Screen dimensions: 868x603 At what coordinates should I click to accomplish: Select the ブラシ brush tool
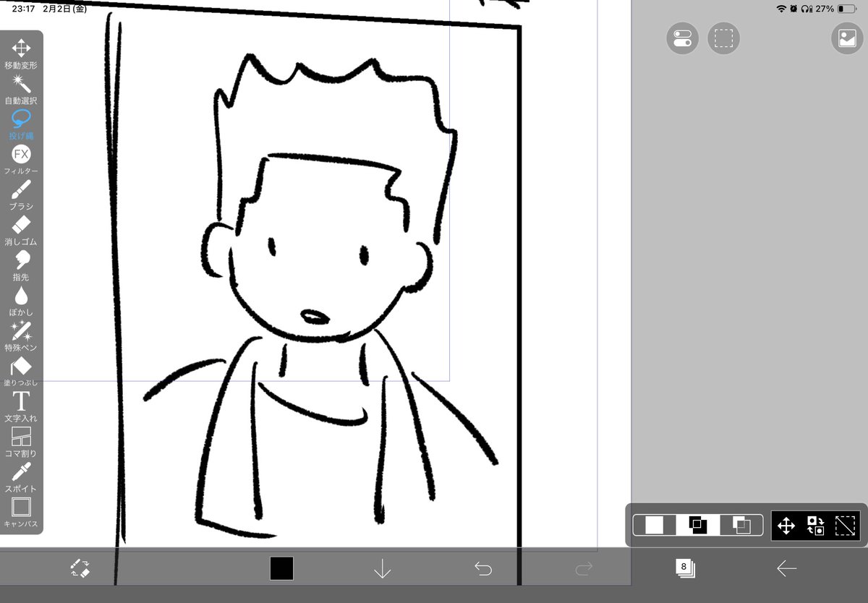point(21,195)
